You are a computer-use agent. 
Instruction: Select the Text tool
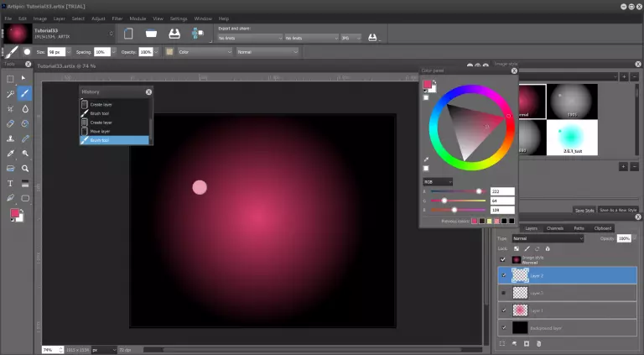(x=10, y=183)
